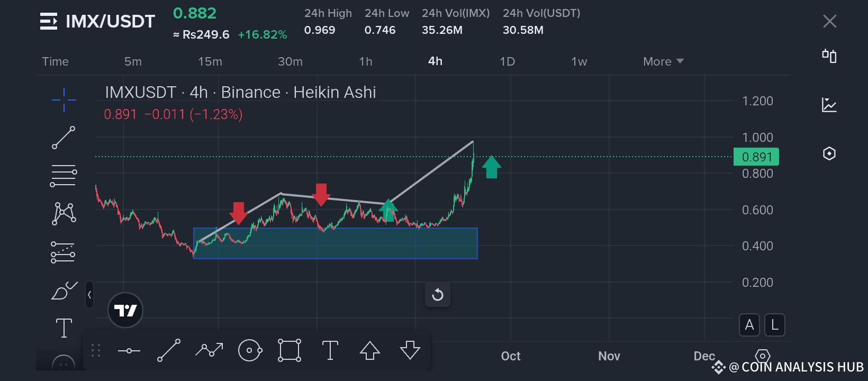The height and width of the screenshot is (381, 868).
Task: Open the IMX/USDT pair list menu
Action: pyautogui.click(x=49, y=21)
